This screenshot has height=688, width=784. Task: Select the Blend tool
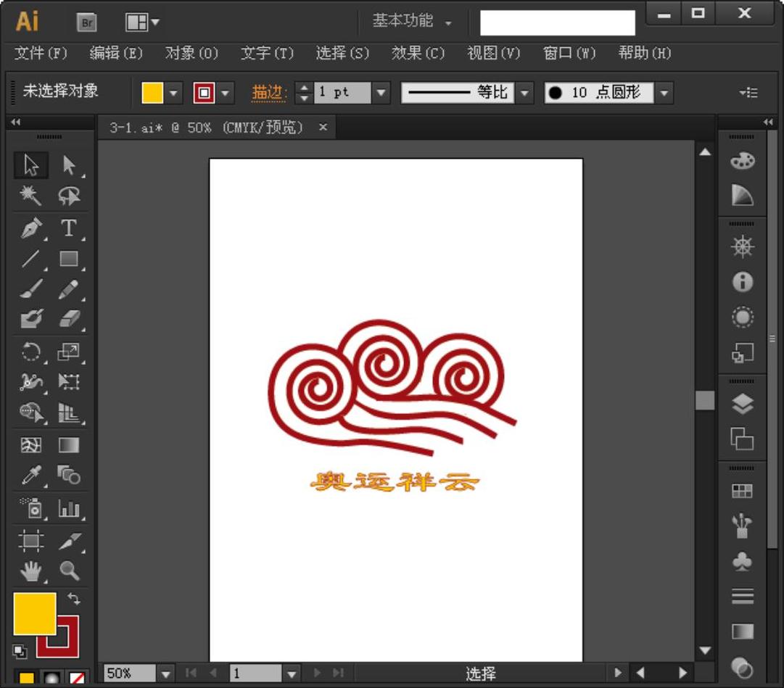pyautogui.click(x=69, y=475)
